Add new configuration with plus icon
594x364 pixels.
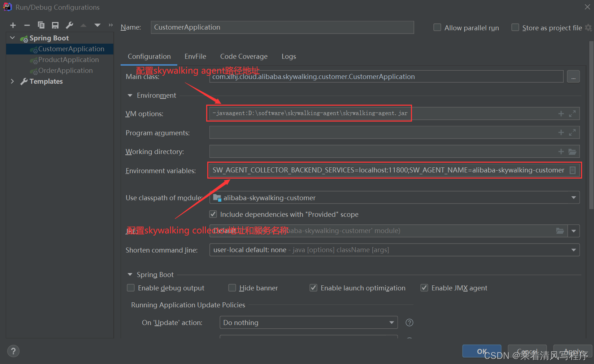[13, 25]
